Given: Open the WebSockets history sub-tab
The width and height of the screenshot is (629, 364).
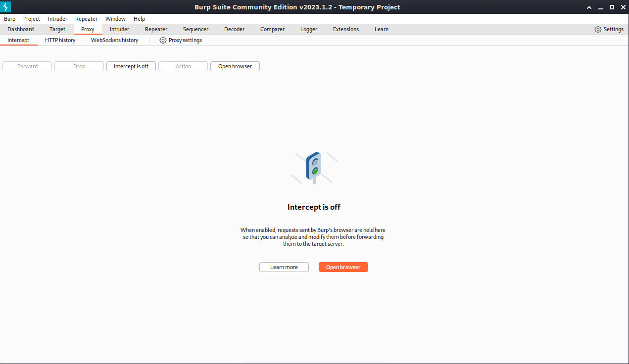Looking at the screenshot, I should coord(114,40).
